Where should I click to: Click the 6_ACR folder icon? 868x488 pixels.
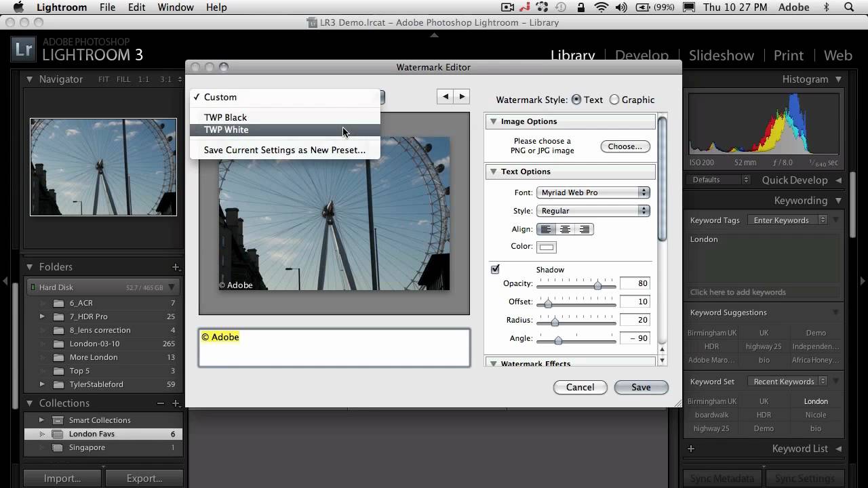(58, 303)
